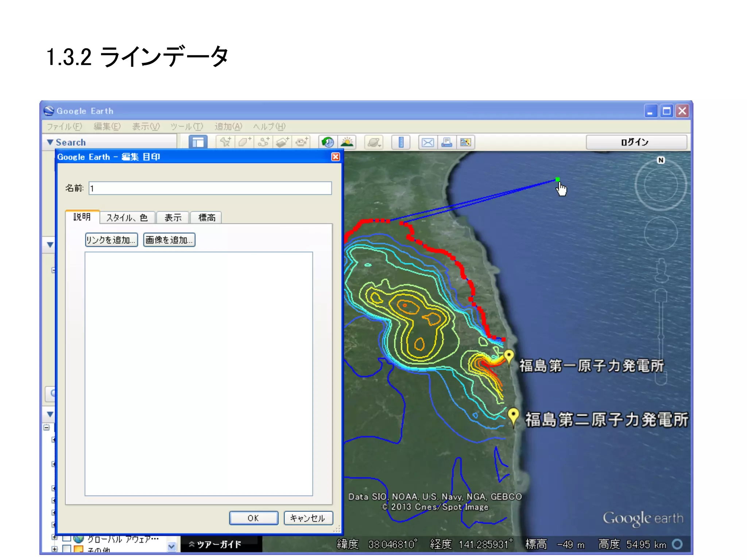Close the 編集 目印 dialog
The height and width of the screenshot is (560, 747).
coord(336,157)
